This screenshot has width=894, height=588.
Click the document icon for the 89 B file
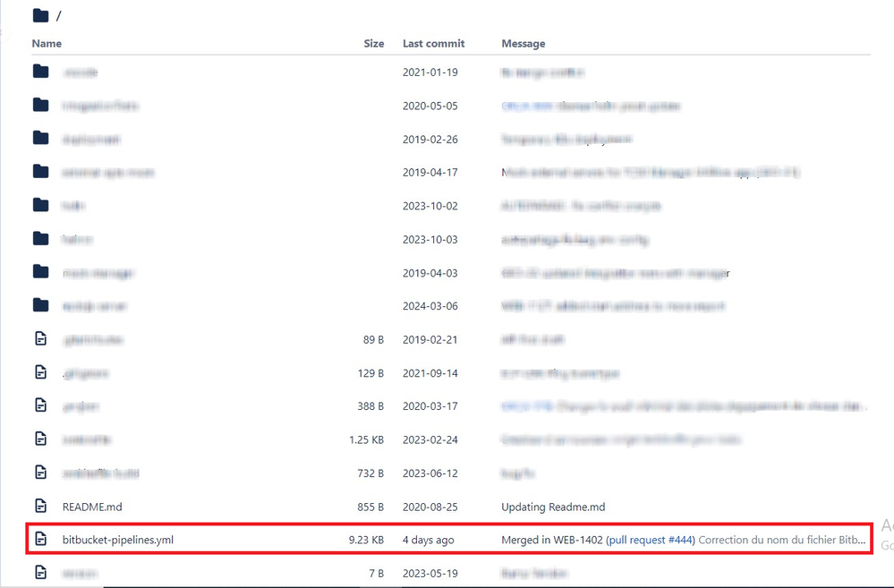[41, 339]
